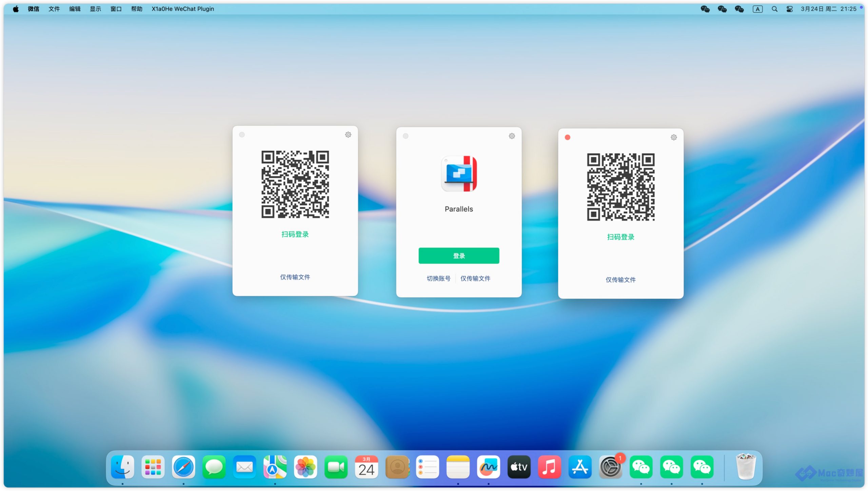Click the green 登录 login button
This screenshot has height=491, width=868.
click(458, 256)
